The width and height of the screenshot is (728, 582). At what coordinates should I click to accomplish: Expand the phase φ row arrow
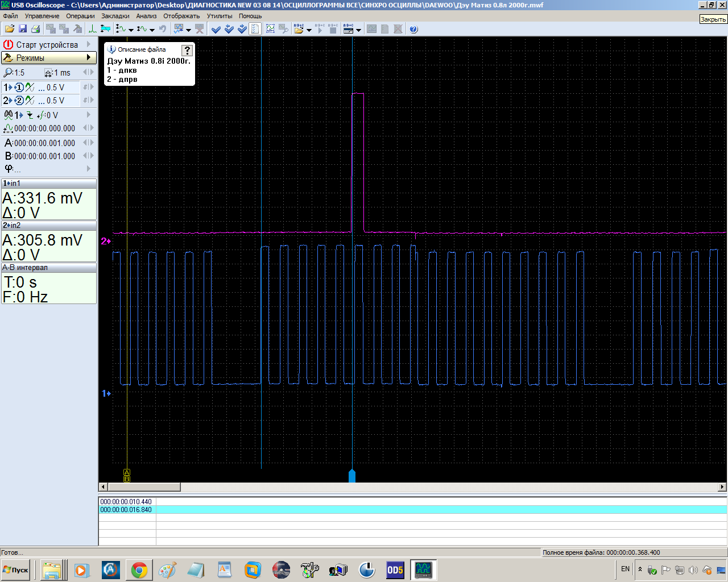click(x=89, y=168)
